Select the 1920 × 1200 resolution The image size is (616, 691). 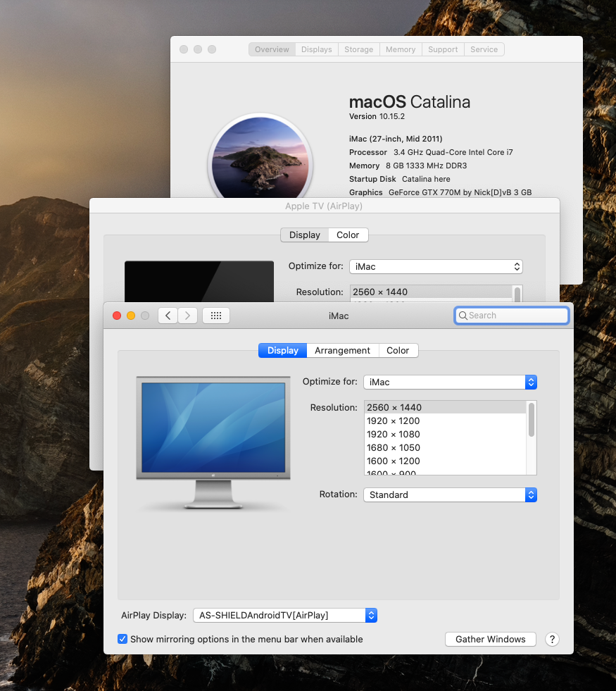coord(445,421)
